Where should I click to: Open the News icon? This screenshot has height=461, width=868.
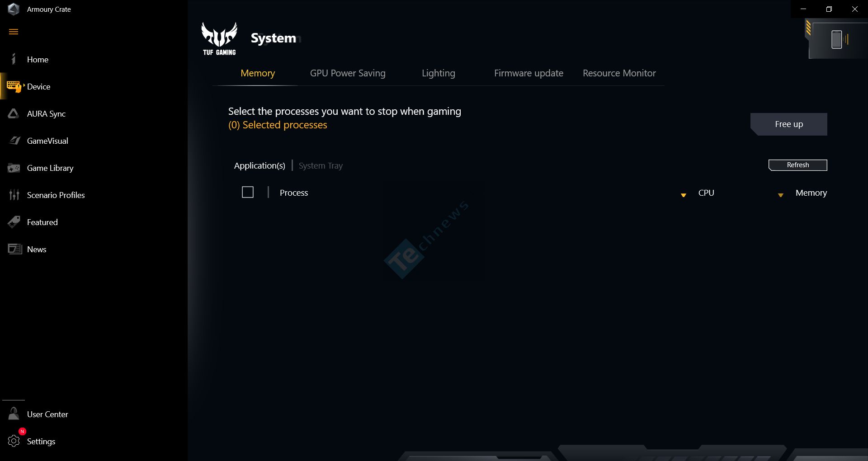tap(14, 249)
